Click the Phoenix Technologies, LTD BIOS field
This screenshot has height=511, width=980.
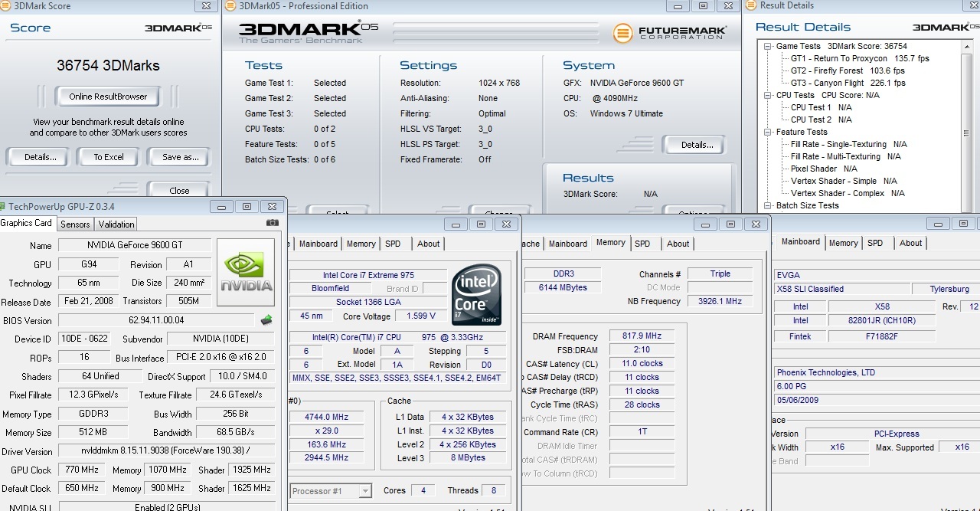pyautogui.click(x=877, y=372)
